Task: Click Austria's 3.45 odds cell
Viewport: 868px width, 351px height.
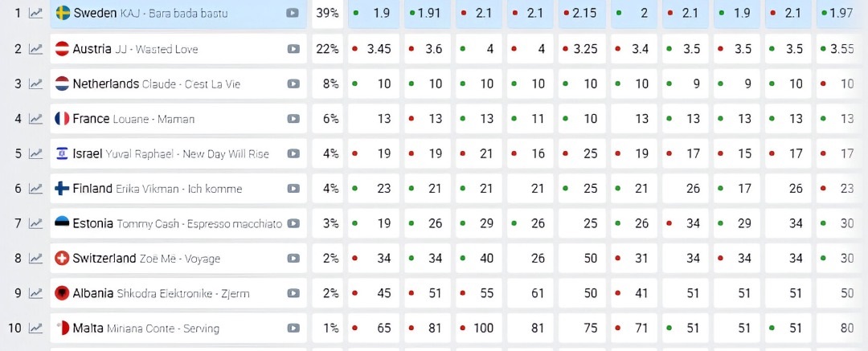Action: pyautogui.click(x=374, y=49)
